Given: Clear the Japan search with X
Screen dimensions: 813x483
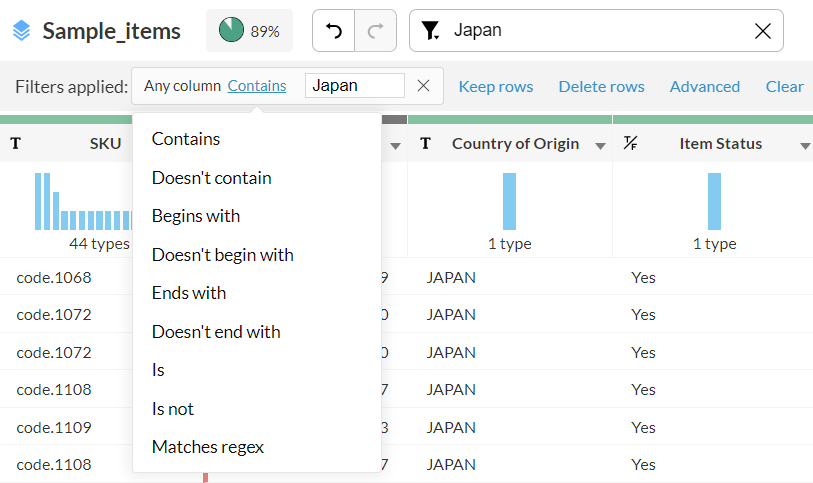Looking at the screenshot, I should 762,31.
